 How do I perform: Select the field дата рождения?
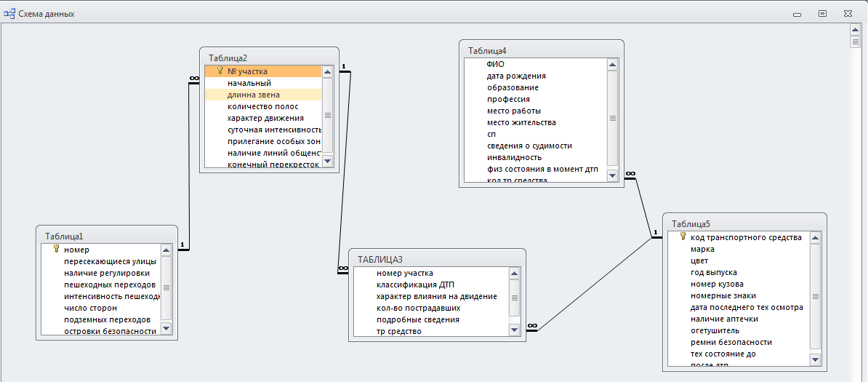(536, 76)
